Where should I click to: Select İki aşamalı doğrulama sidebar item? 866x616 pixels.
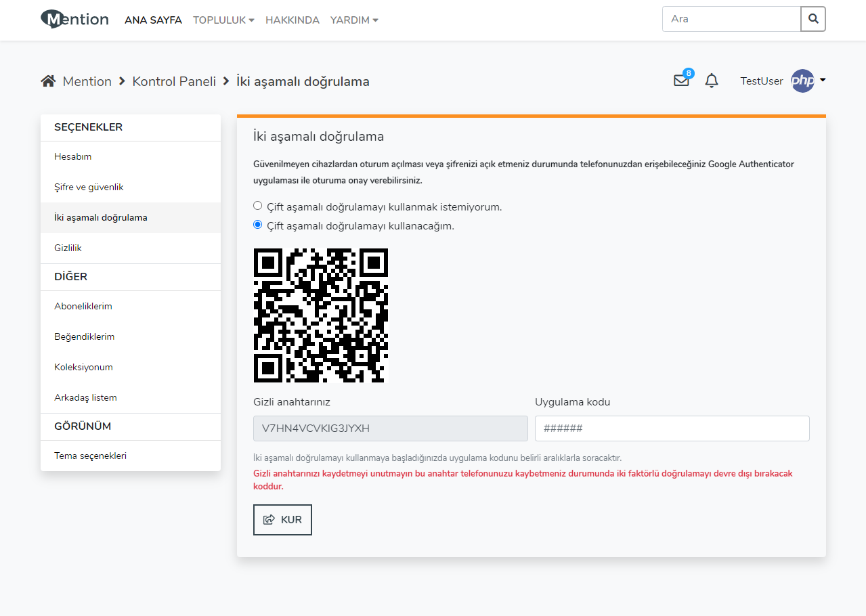pyautogui.click(x=131, y=217)
